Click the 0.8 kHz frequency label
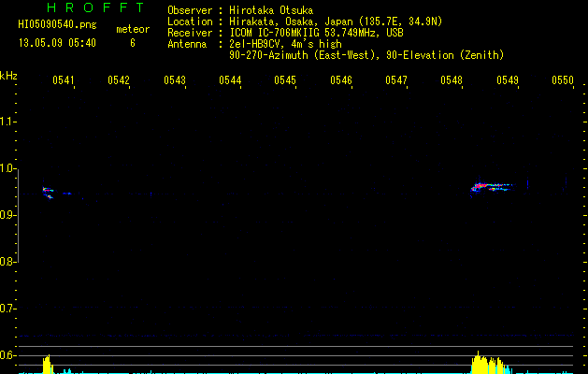This screenshot has width=588, height=374. [x=7, y=262]
